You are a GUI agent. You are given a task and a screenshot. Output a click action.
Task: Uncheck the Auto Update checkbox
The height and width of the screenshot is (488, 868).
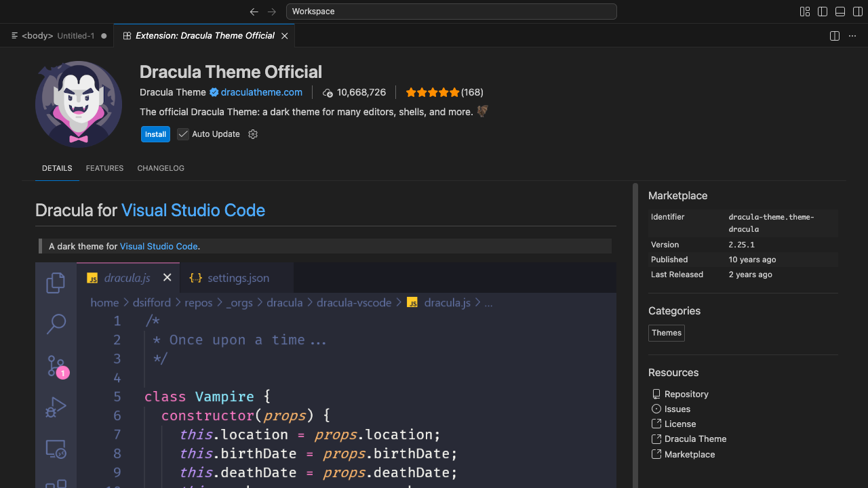click(183, 134)
